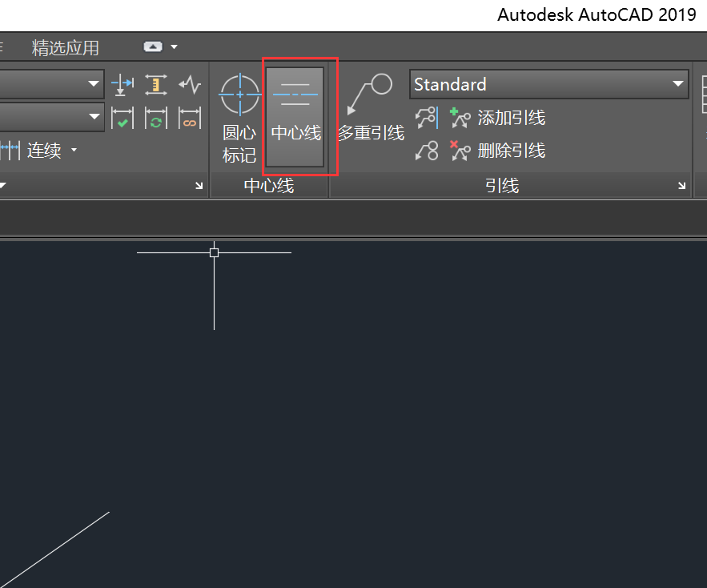
Task: Click the dimension break icon
Action: (x=123, y=84)
